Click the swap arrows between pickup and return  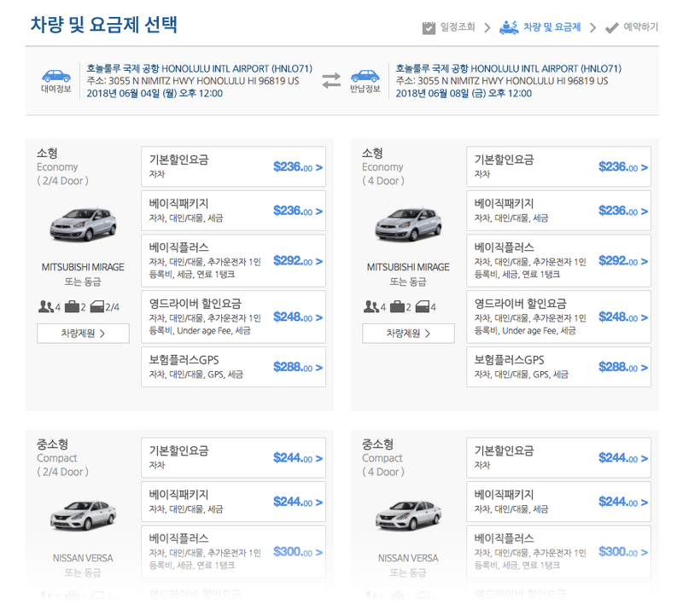coord(331,81)
